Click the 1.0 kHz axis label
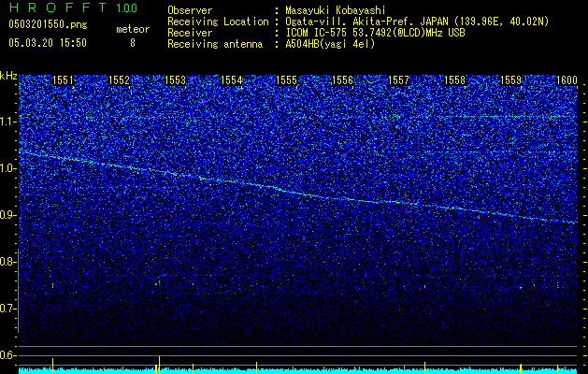The width and height of the screenshot is (588, 374). 7,168
